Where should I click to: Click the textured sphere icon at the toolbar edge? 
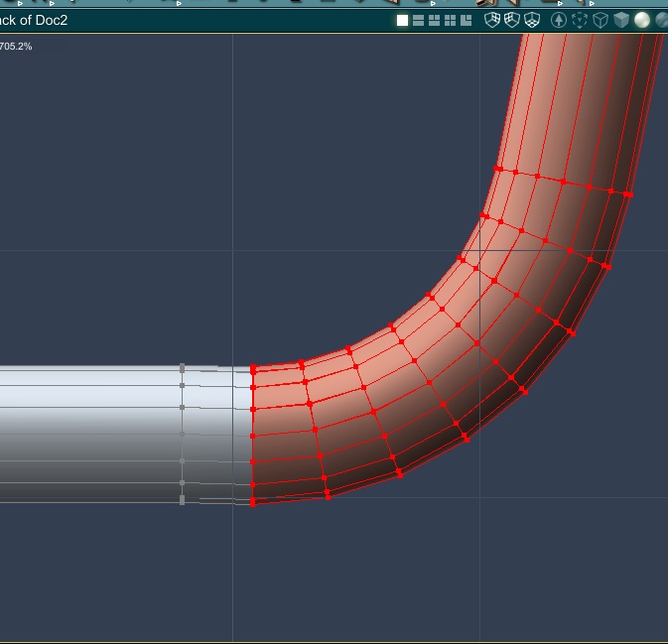(x=661, y=20)
